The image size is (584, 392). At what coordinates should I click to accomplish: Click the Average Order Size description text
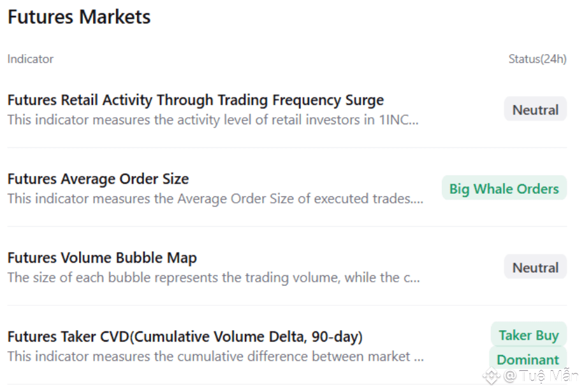tap(215, 199)
